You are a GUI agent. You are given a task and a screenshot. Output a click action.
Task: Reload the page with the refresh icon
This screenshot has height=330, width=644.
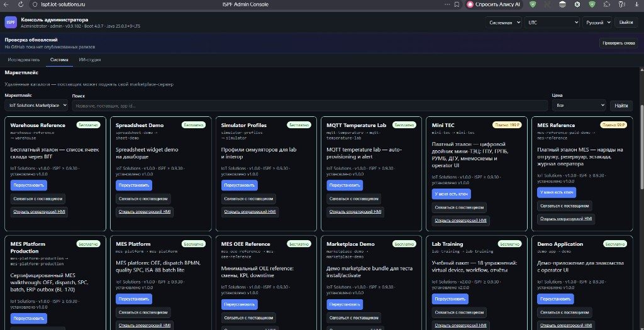21,4
